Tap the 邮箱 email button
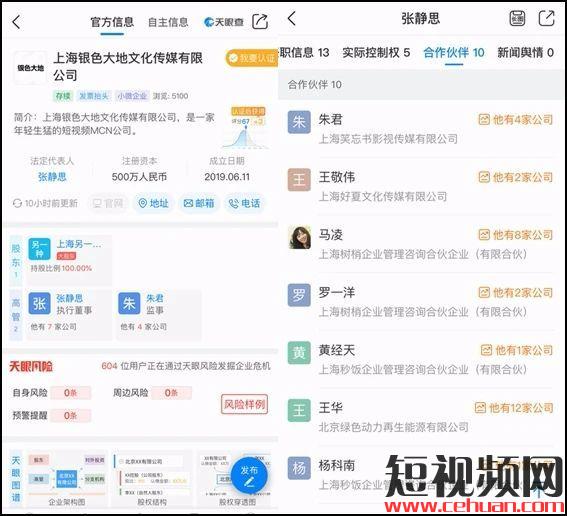 pyautogui.click(x=199, y=203)
